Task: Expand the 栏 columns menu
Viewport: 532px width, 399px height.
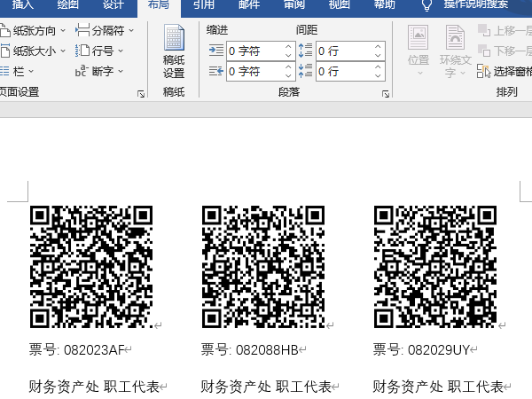Action: (x=17, y=71)
